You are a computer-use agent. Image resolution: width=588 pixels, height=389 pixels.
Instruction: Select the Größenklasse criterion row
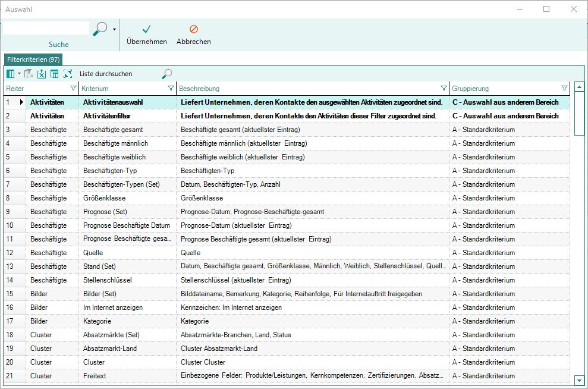pyautogui.click(x=102, y=198)
